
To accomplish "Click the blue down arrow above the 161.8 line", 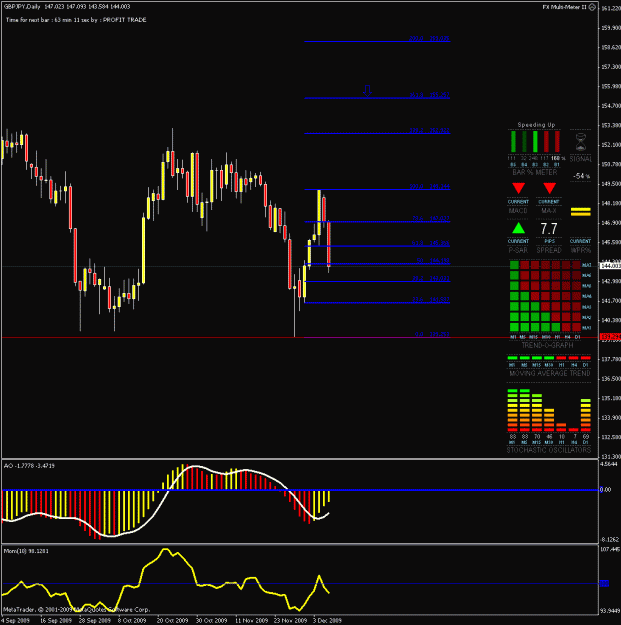I will (x=367, y=90).
